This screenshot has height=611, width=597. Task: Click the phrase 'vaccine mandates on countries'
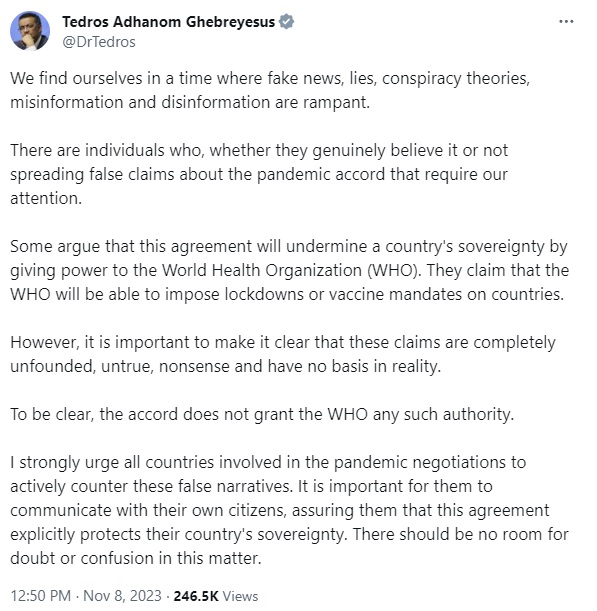click(x=446, y=295)
